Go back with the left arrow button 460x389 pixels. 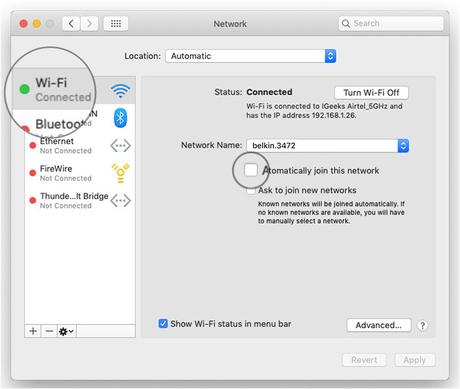(71, 24)
